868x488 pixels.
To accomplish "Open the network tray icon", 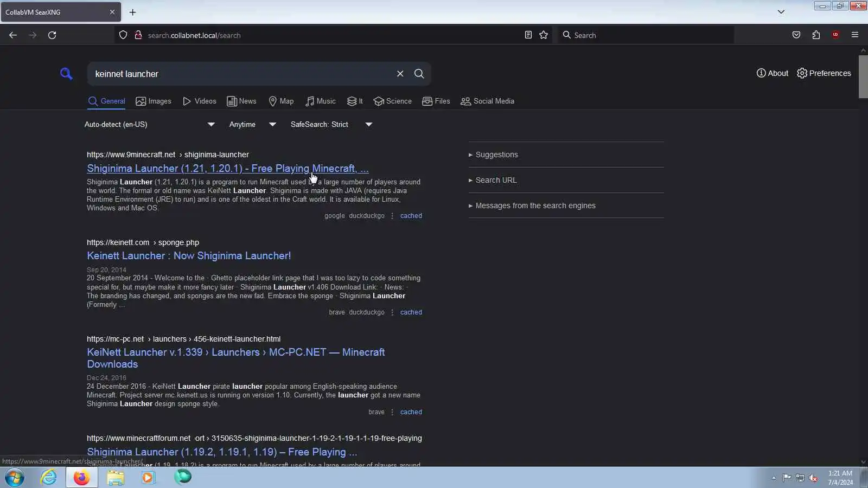I will tap(800, 478).
